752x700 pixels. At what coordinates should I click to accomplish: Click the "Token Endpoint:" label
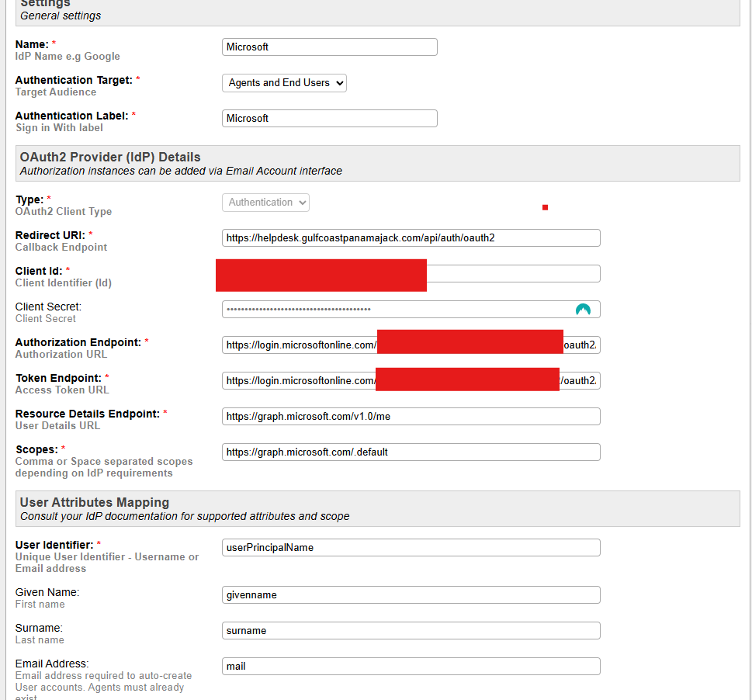click(58, 378)
